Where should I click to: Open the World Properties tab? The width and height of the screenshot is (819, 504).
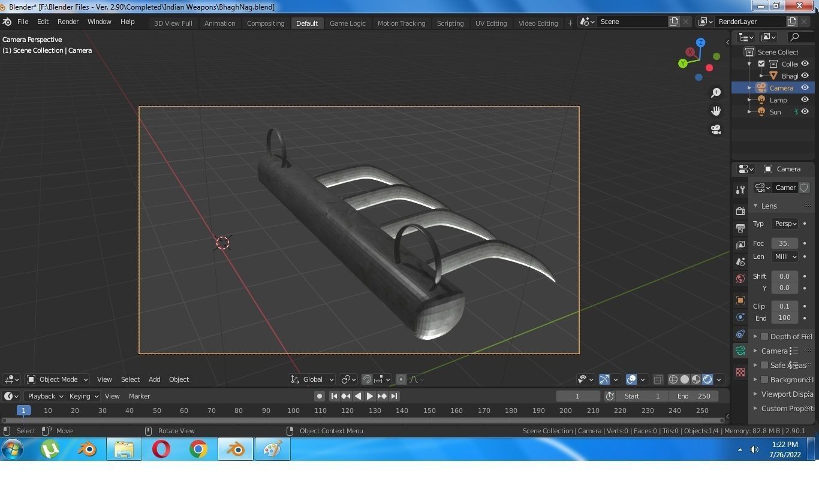tap(740, 277)
